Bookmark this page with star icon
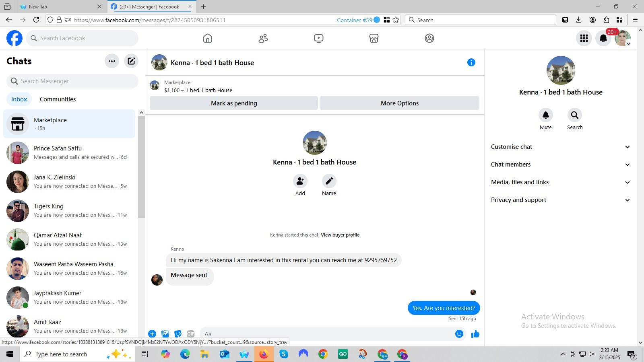Image resolution: width=644 pixels, height=362 pixels. pos(396,20)
